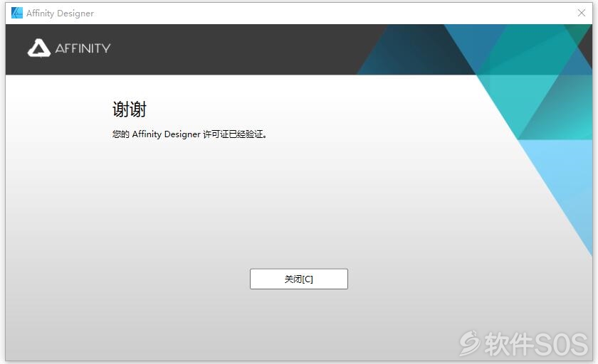Click the 谢谢 heading text
The height and width of the screenshot is (364, 598).
(x=130, y=109)
